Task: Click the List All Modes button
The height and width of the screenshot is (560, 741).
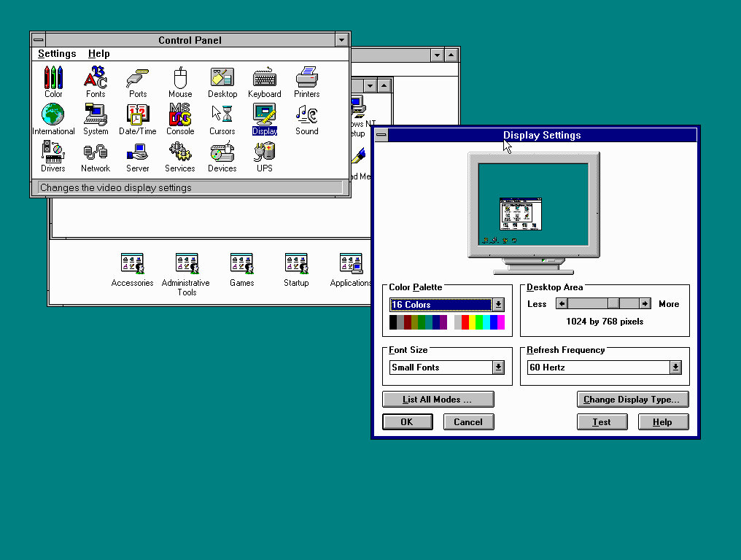Action: pos(438,400)
